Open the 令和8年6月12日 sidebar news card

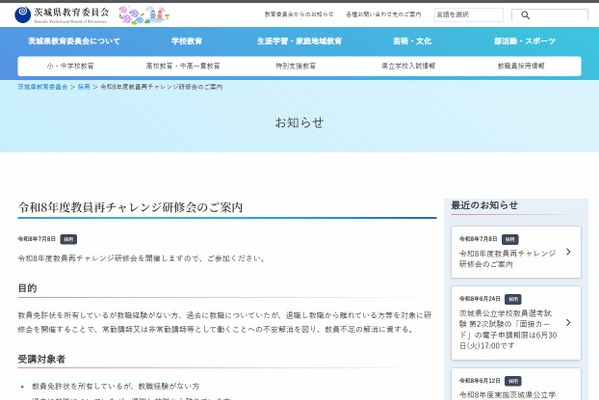516,384
